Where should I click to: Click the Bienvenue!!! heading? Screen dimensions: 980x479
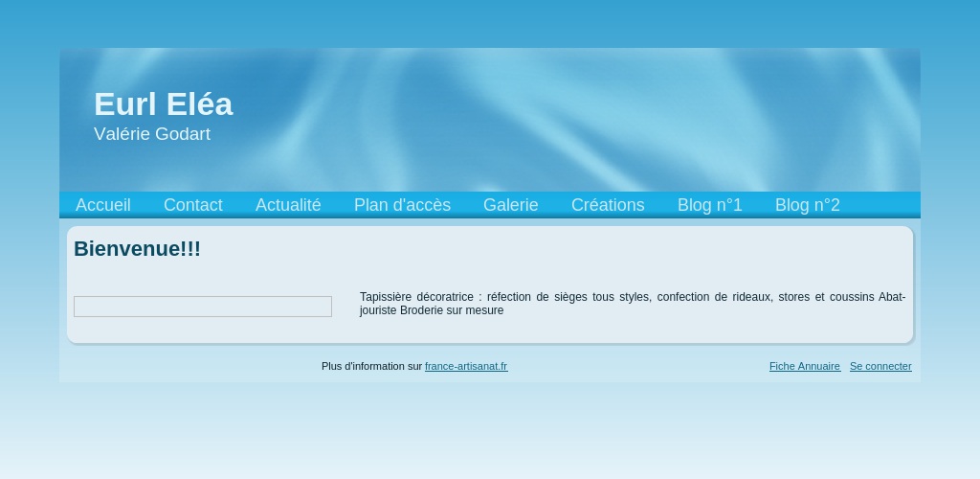(138, 249)
